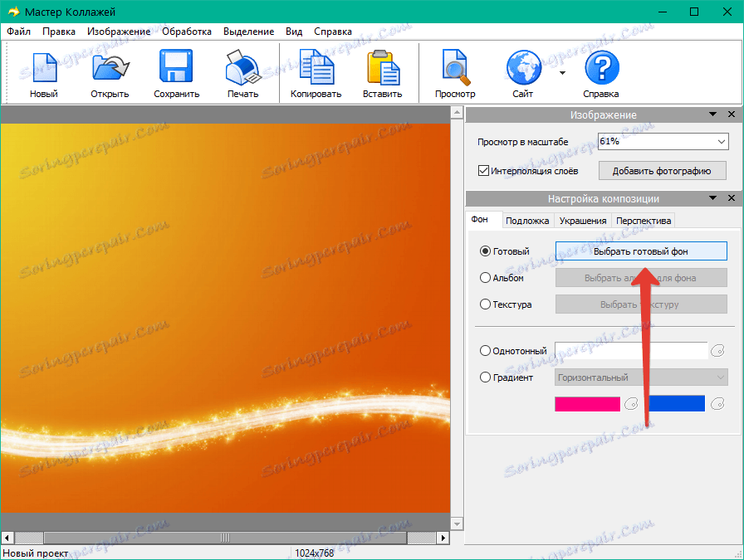This screenshot has width=744, height=560.
Task: Toggle Интерполяция слоёв checkbox
Action: click(x=483, y=171)
